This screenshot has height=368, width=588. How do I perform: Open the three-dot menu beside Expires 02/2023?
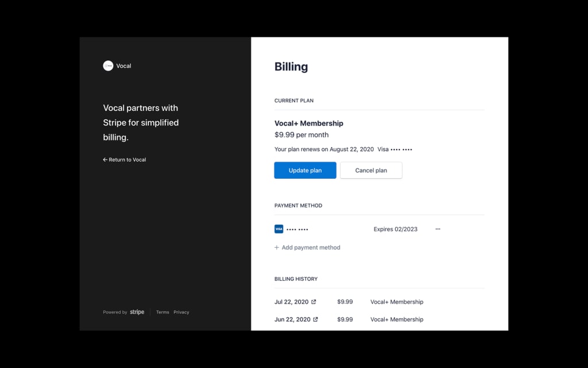[x=438, y=229]
